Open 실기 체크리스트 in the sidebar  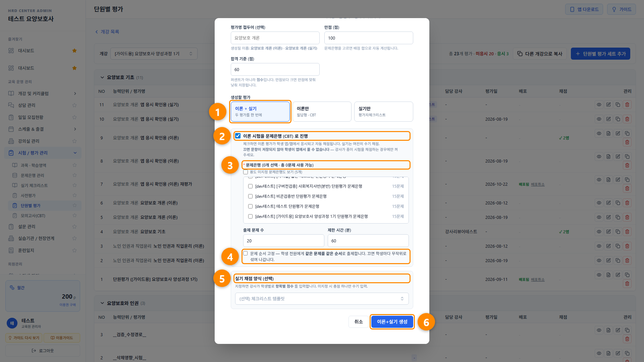pos(34,185)
